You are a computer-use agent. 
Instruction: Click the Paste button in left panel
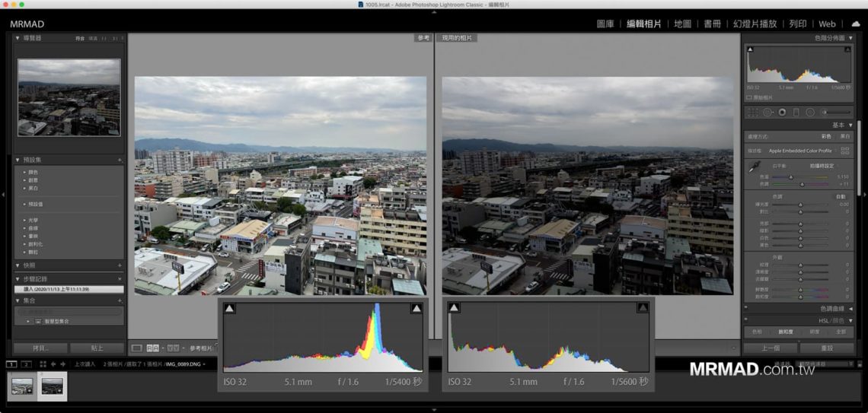point(97,348)
